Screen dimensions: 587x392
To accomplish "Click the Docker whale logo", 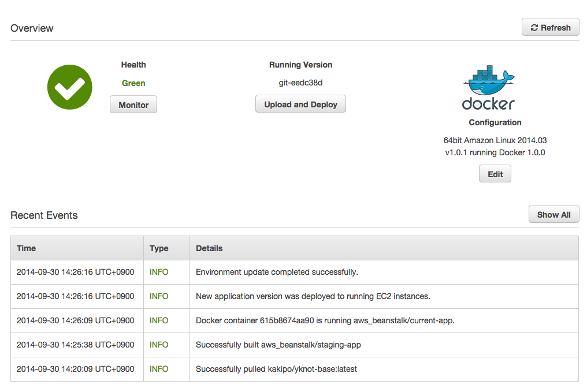I will tap(488, 85).
